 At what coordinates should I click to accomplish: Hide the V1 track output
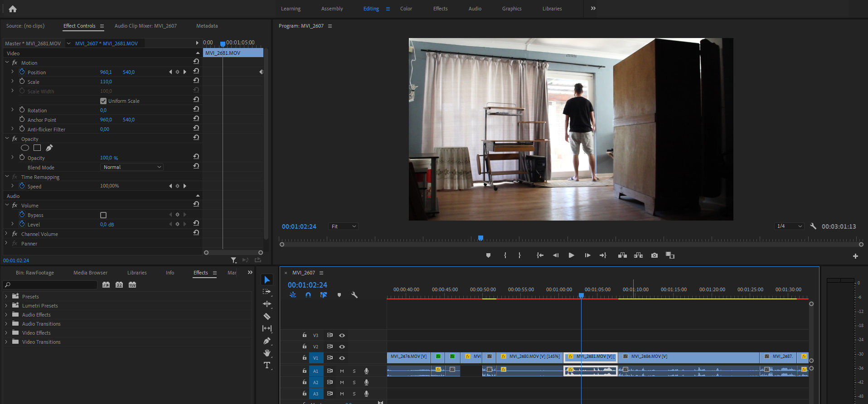tap(342, 358)
